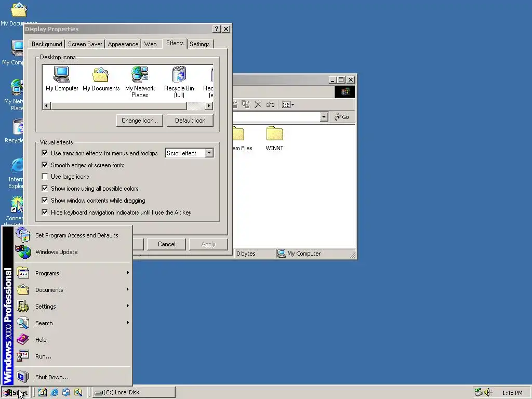The width and height of the screenshot is (532, 399).
Task: Switch to the Web tab
Action: (x=150, y=44)
